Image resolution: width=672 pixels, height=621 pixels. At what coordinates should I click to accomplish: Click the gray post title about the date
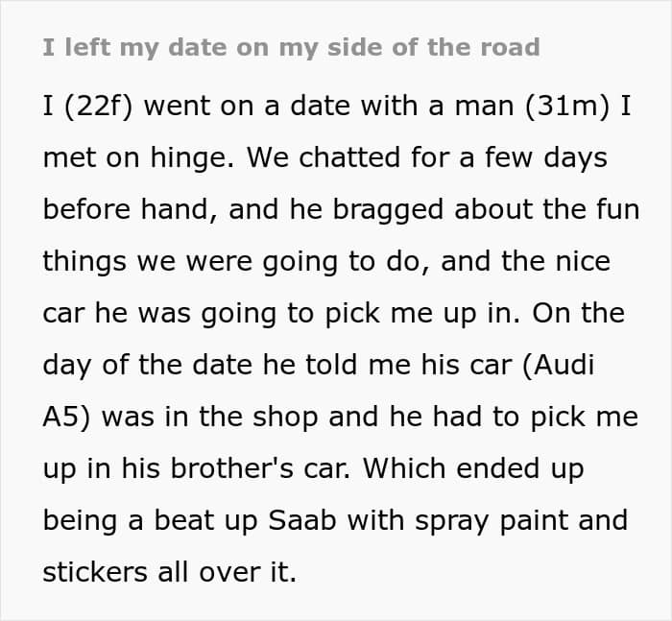291,48
